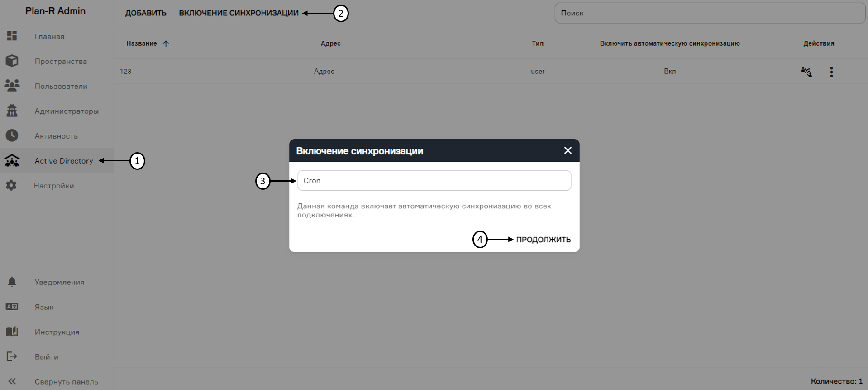Screen dimensions: 868x390
Task: Sort table by Название column arrow
Action: 166,43
